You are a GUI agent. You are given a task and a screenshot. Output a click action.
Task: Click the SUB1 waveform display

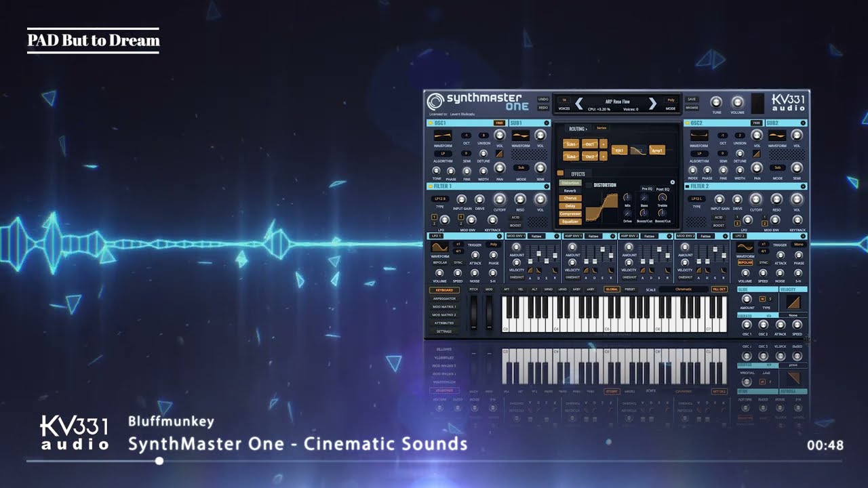521,136
